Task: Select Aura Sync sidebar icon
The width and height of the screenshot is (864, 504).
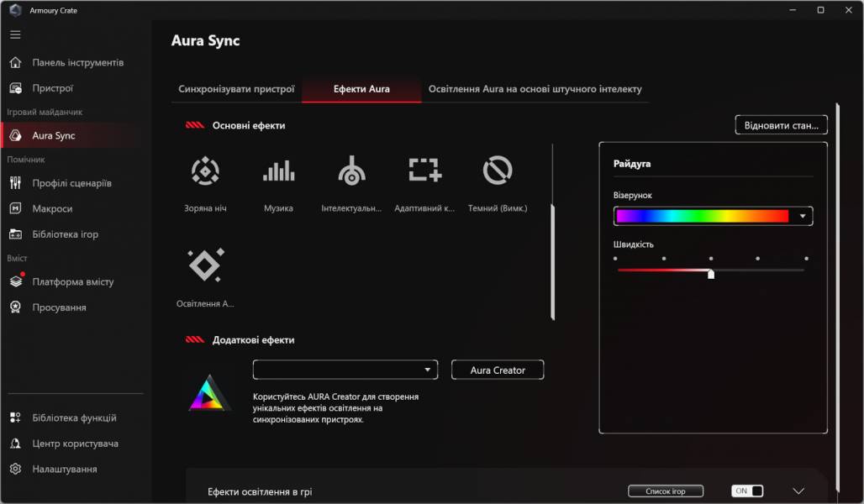Action: [x=15, y=135]
